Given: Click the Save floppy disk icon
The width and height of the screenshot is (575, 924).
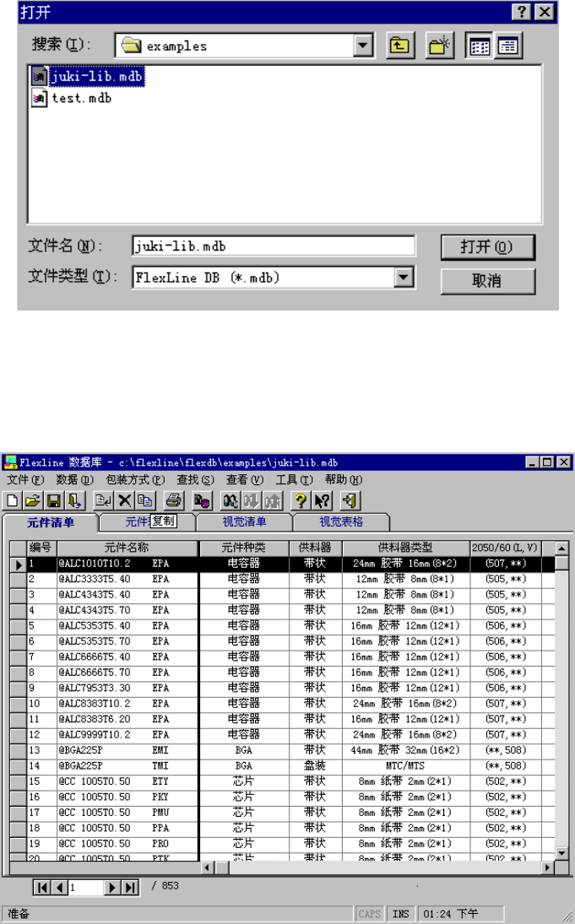Looking at the screenshot, I should [54, 501].
